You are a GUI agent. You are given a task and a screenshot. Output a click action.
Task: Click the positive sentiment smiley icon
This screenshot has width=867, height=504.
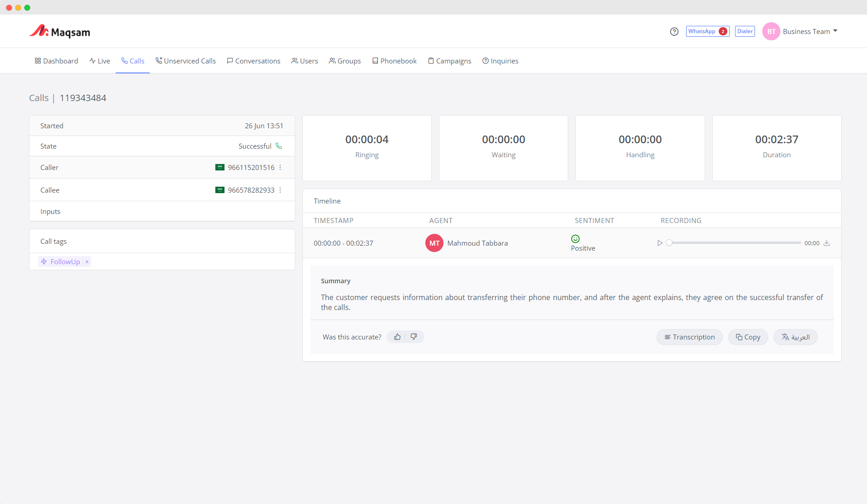pos(575,238)
